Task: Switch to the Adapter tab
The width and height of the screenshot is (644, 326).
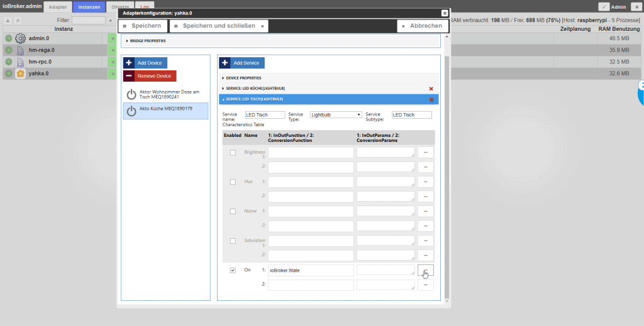Action: pos(58,7)
